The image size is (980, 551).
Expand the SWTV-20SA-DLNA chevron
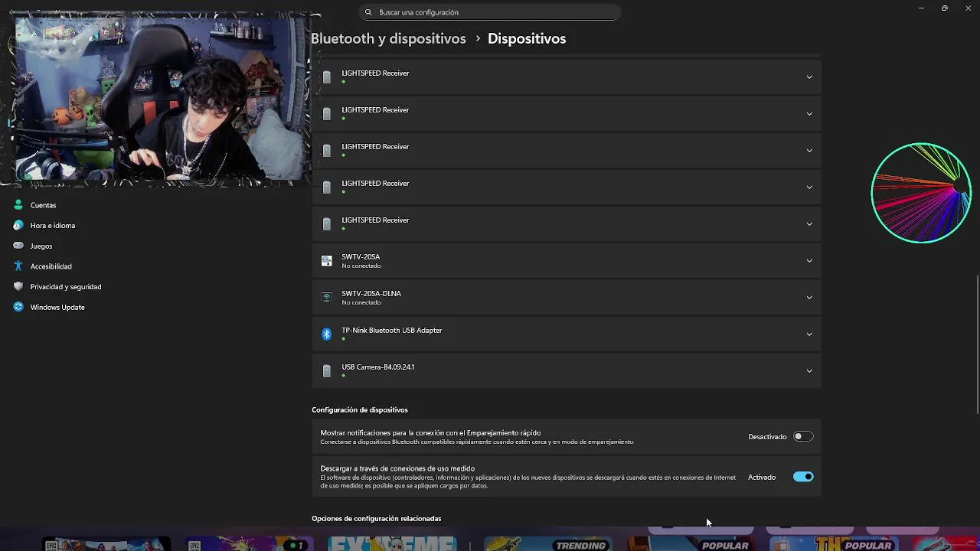click(x=809, y=298)
